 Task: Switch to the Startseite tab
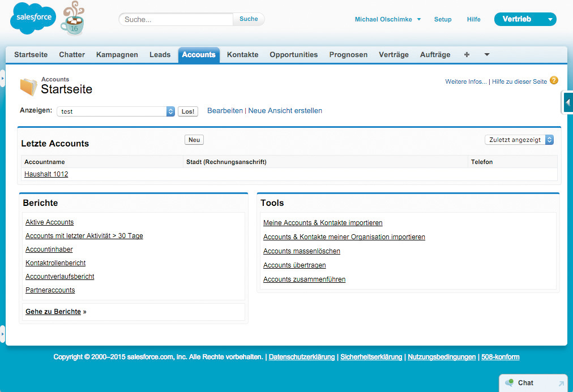click(x=31, y=54)
